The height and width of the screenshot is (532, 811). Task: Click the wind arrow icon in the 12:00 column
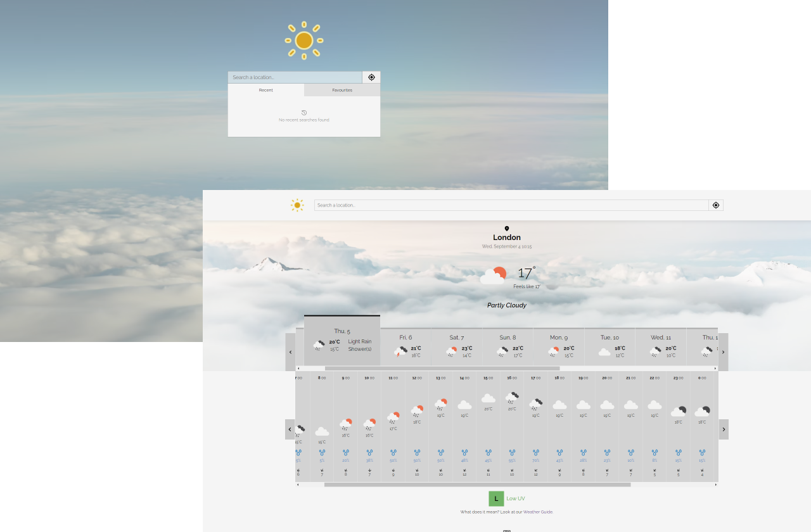(x=417, y=469)
